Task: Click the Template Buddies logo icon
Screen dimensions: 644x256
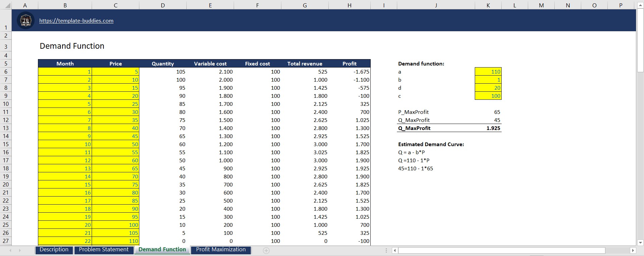Action: coord(26,20)
